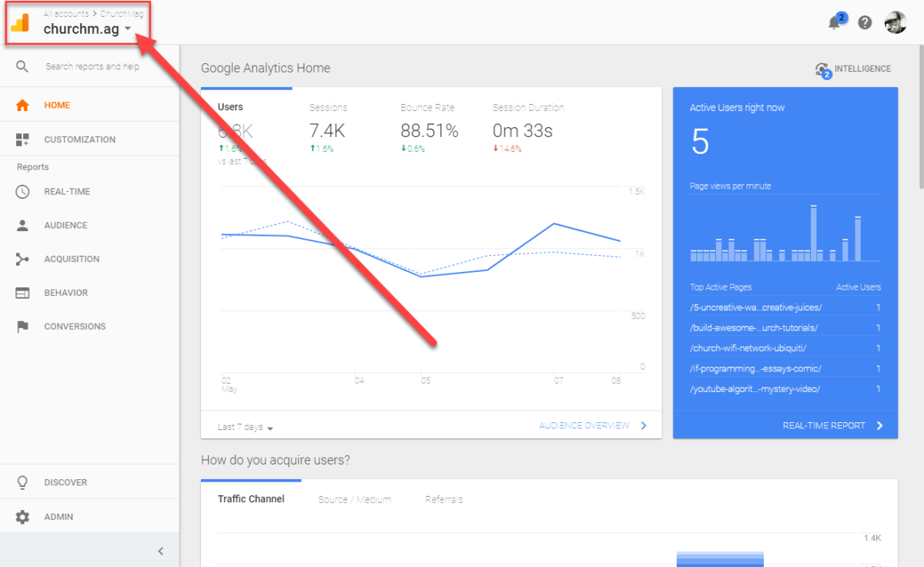Click the Bounce Rate value 88.51%
This screenshot has height=567, width=924.
(430, 131)
